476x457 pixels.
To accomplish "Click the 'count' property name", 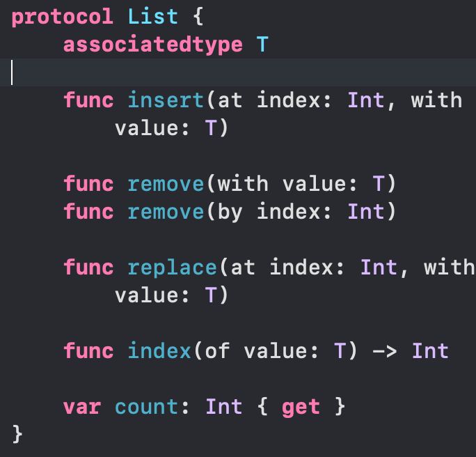I will click(146, 407).
